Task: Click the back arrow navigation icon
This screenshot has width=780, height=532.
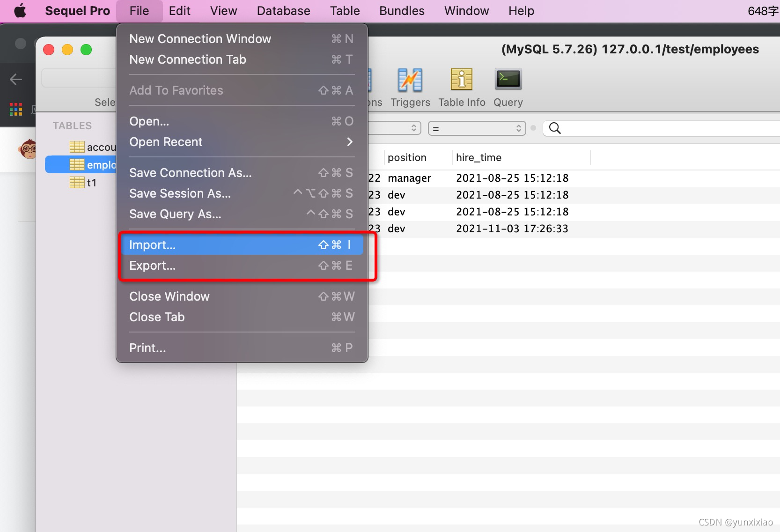Action: click(x=16, y=79)
